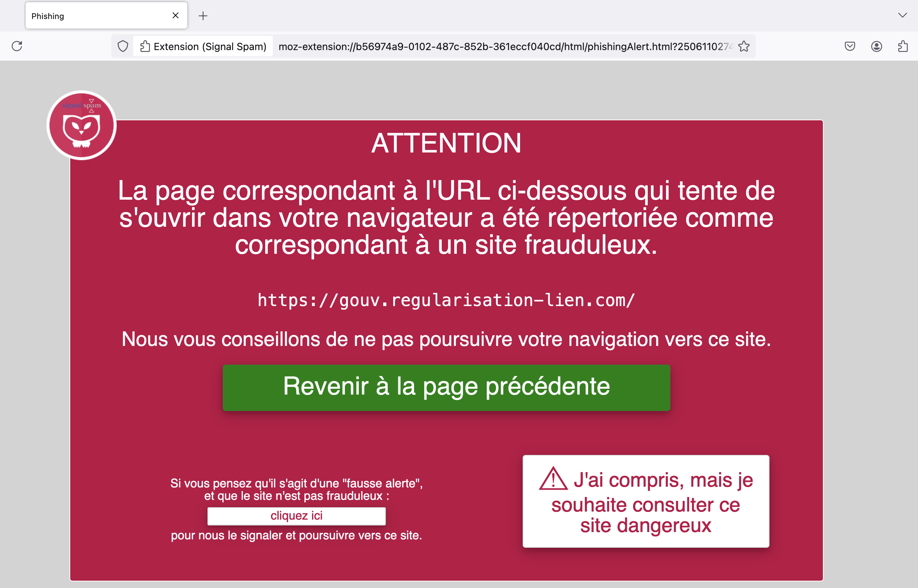Click the Extension (Signal Spam) identity label
Viewport: 918px width, 588px height.
[203, 46]
